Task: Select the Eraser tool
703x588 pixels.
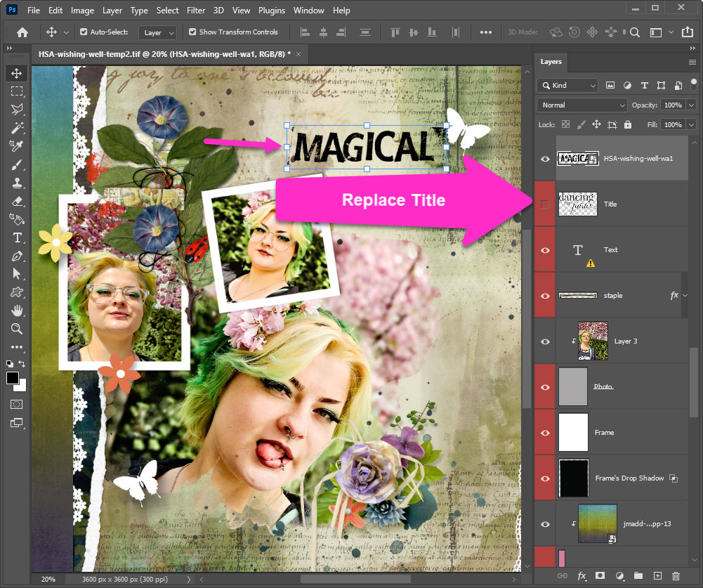Action: pyautogui.click(x=17, y=201)
